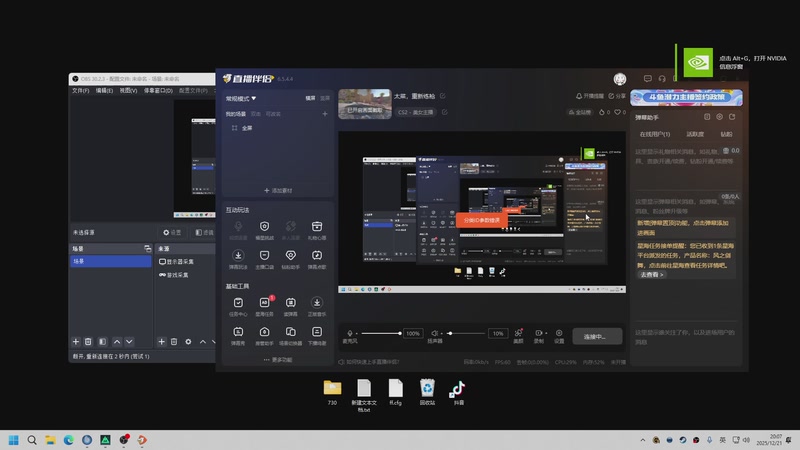This screenshot has width=800, height=450.
Task: Open the gift box icon in 互动玩法
Action: (x=317, y=227)
